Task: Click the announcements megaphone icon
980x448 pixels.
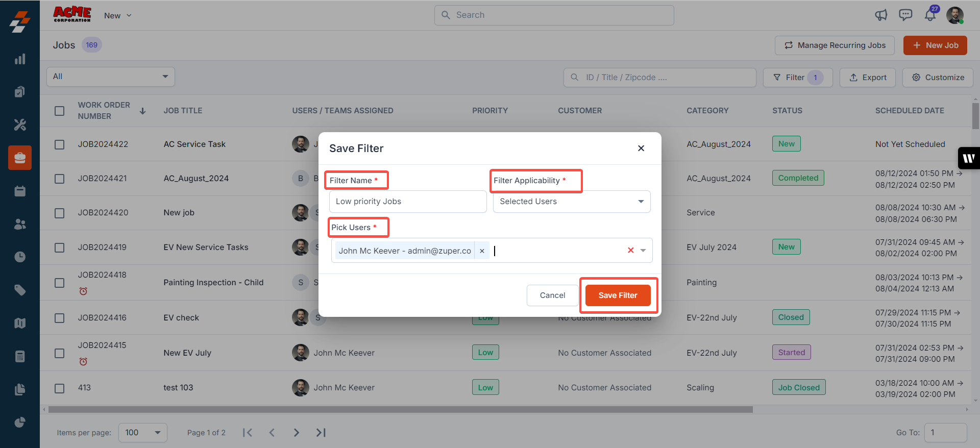Action: pyautogui.click(x=881, y=15)
